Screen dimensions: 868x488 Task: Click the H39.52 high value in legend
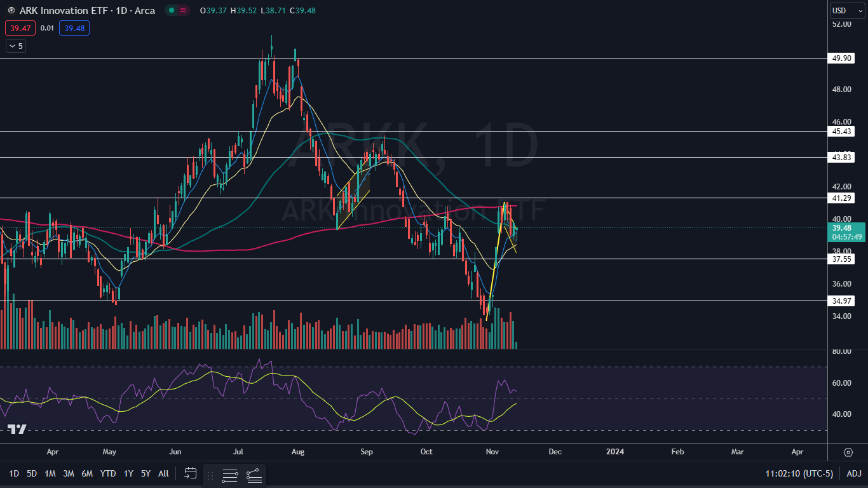click(x=243, y=11)
